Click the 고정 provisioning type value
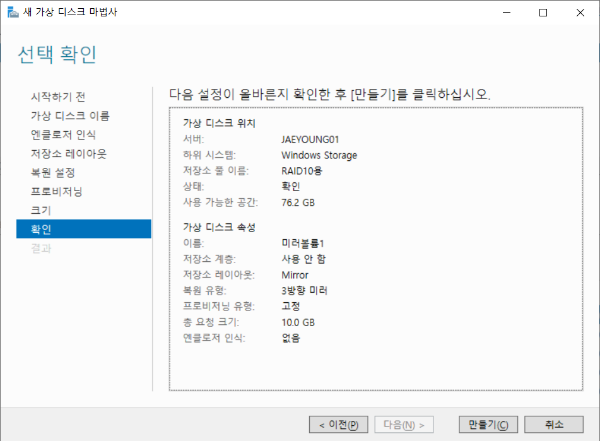This screenshot has width=600, height=441. click(290, 306)
